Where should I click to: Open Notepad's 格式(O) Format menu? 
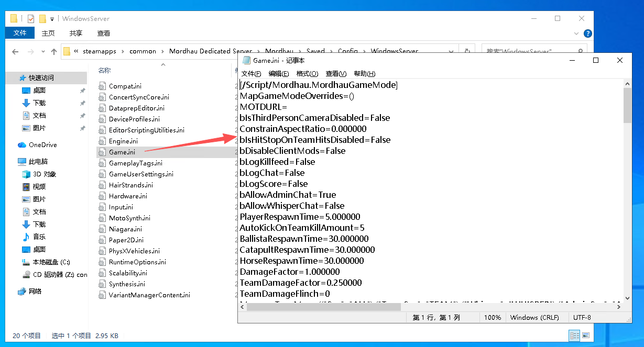[306, 74]
